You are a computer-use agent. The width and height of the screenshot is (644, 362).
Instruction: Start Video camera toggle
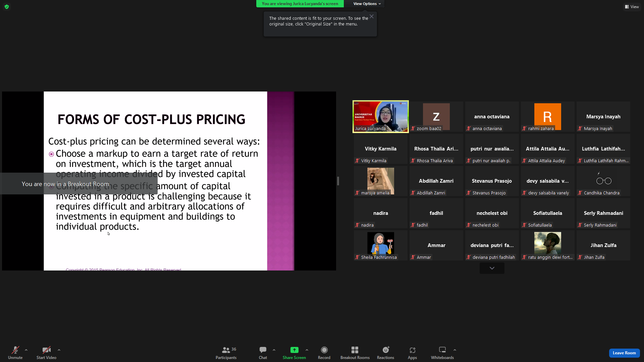pyautogui.click(x=46, y=353)
